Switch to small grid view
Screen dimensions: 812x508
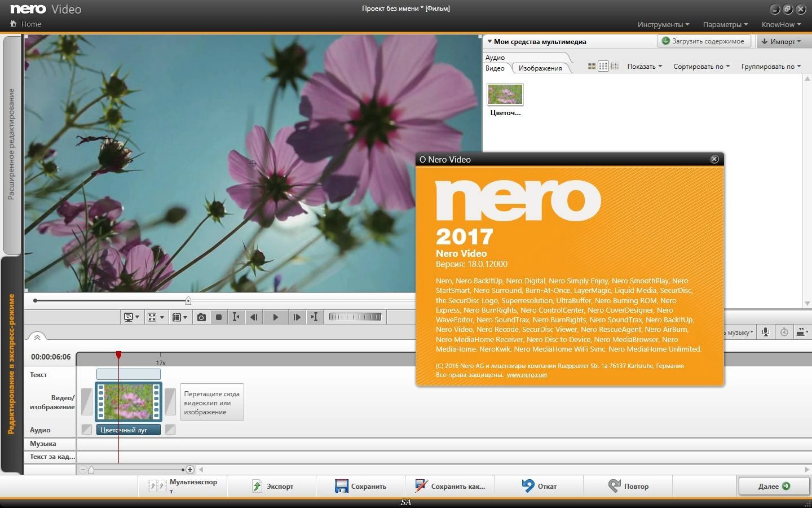[603, 67]
